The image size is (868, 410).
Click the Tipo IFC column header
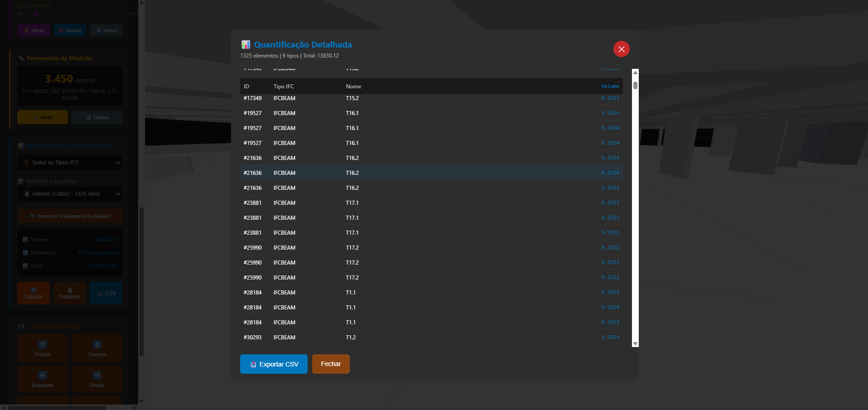point(283,86)
